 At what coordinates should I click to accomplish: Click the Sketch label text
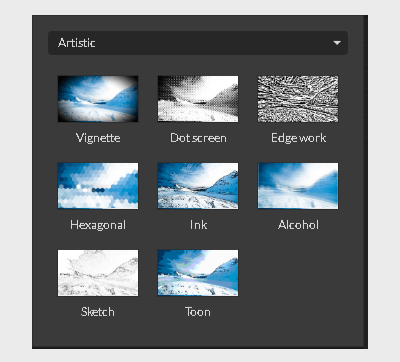(98, 312)
